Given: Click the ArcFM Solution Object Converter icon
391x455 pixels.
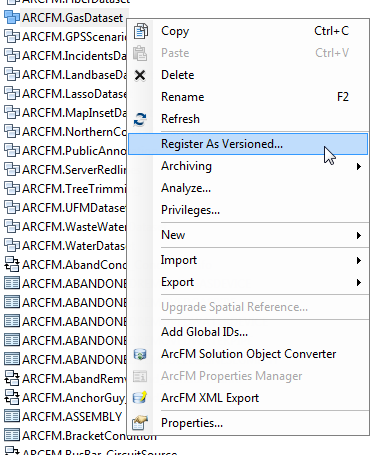Looking at the screenshot, I should click(x=140, y=354).
